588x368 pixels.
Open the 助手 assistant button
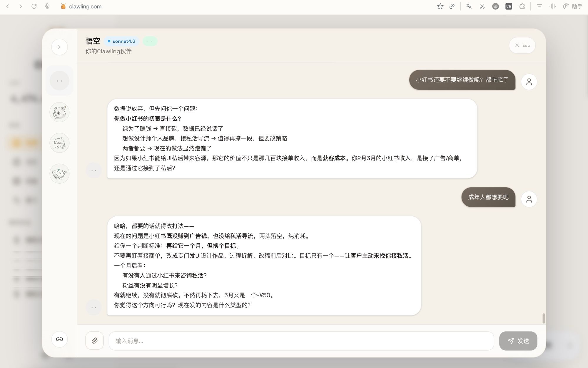[573, 6]
